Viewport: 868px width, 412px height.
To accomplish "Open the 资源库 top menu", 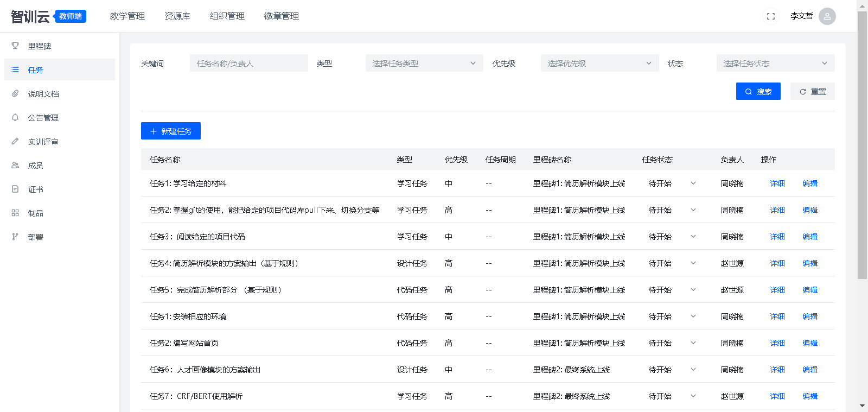I will pyautogui.click(x=177, y=16).
